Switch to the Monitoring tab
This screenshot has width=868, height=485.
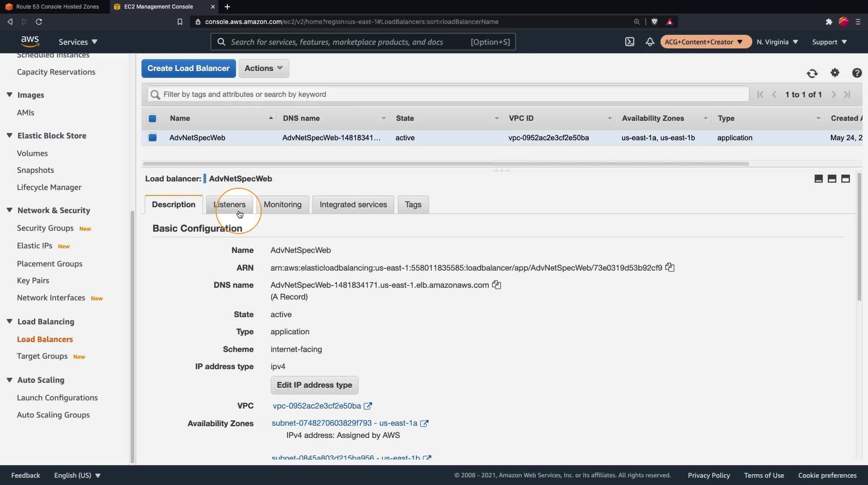(283, 204)
